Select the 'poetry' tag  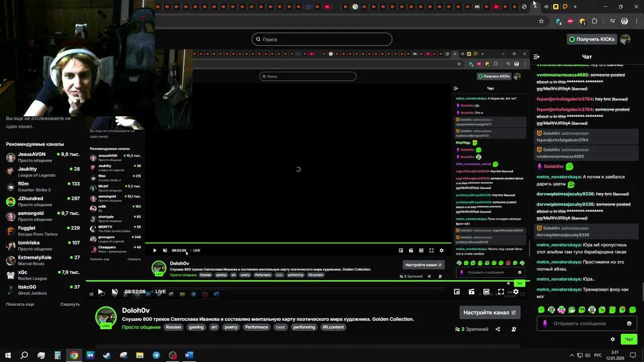pyautogui.click(x=231, y=327)
